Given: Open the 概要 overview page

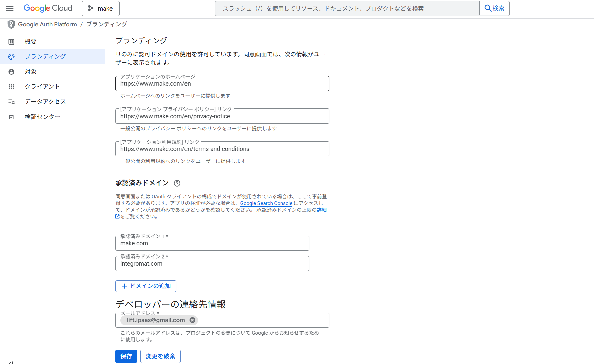Looking at the screenshot, I should [x=52, y=42].
